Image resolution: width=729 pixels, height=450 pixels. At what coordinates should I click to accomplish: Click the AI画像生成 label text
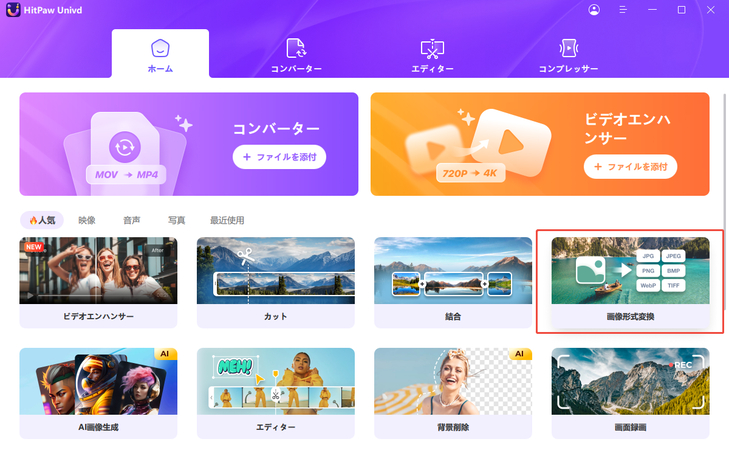pyautogui.click(x=98, y=427)
